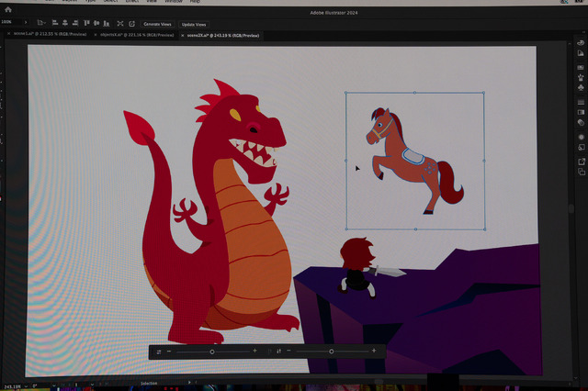Click the vertical swap arrows on floating bar

click(278, 351)
